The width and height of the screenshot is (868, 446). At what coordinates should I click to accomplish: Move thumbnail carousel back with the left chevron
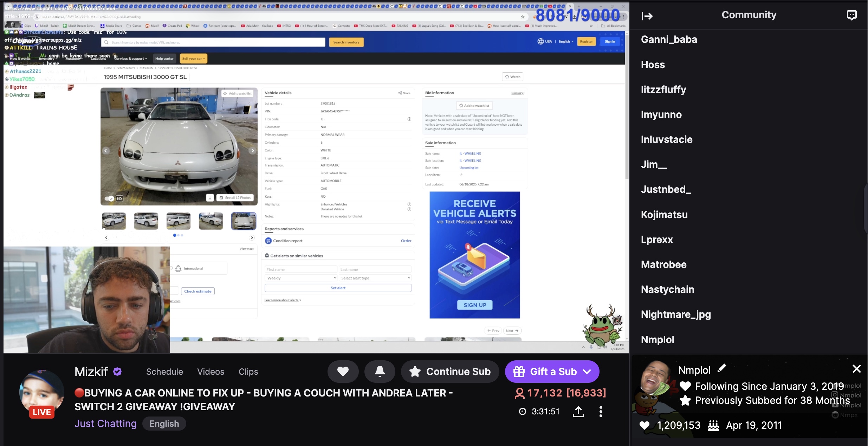pyautogui.click(x=106, y=238)
